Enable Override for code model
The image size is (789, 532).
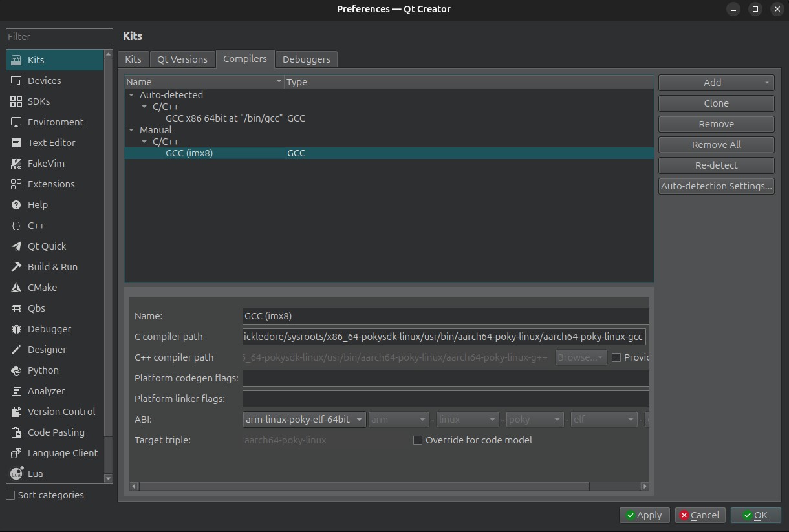tap(418, 440)
